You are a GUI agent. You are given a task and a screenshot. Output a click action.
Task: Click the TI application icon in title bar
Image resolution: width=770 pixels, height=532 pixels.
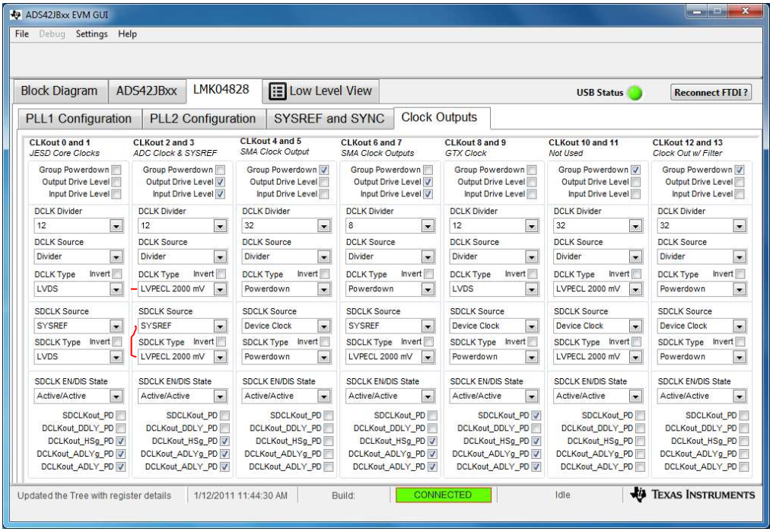click(x=16, y=14)
